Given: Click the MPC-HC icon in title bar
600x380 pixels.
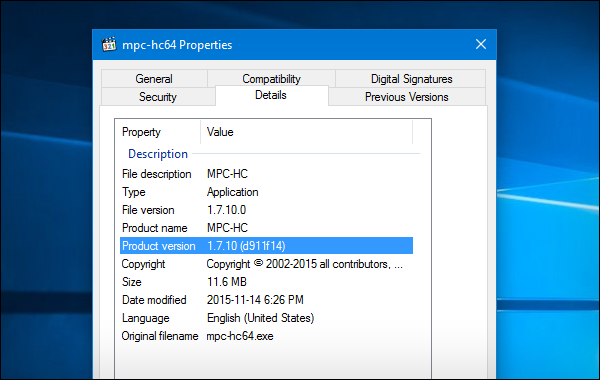Looking at the screenshot, I should pos(109,44).
